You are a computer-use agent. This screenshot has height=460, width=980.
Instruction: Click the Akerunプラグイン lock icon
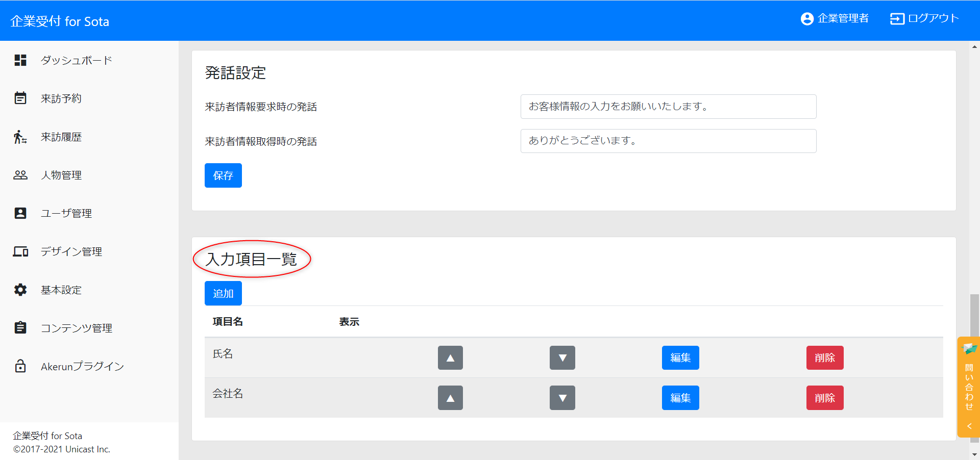click(20, 366)
